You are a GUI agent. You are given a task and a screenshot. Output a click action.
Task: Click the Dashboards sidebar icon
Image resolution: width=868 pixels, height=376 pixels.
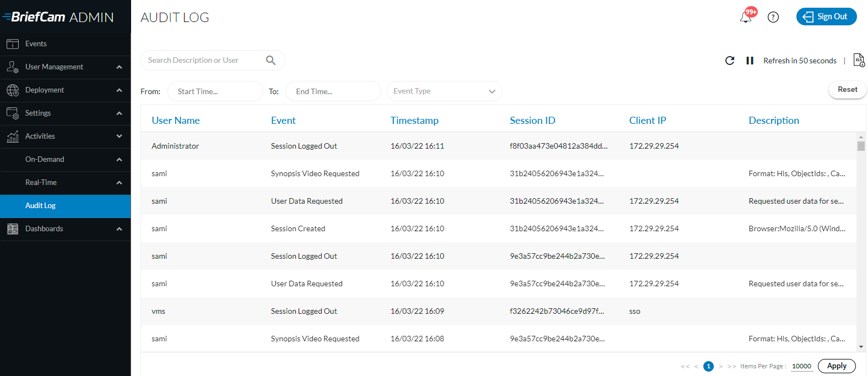click(x=13, y=229)
